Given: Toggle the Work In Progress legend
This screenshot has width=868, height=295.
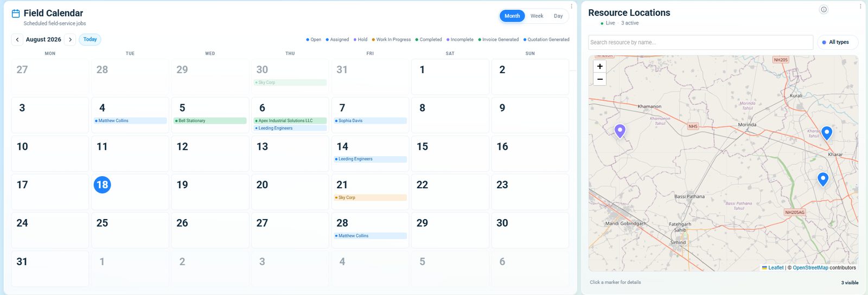Looking at the screenshot, I should click(x=391, y=40).
